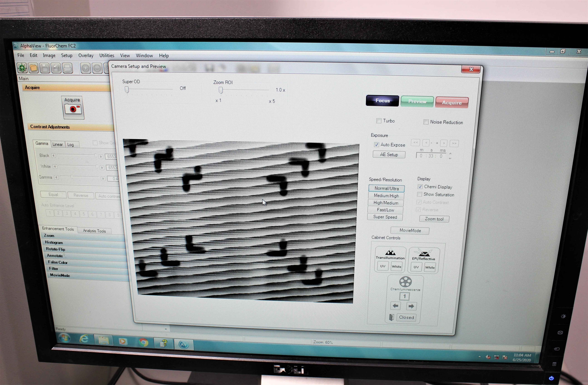Viewport: 588px width, 385px height.
Task: Click the red camera Acquire icon
Action: (73, 109)
